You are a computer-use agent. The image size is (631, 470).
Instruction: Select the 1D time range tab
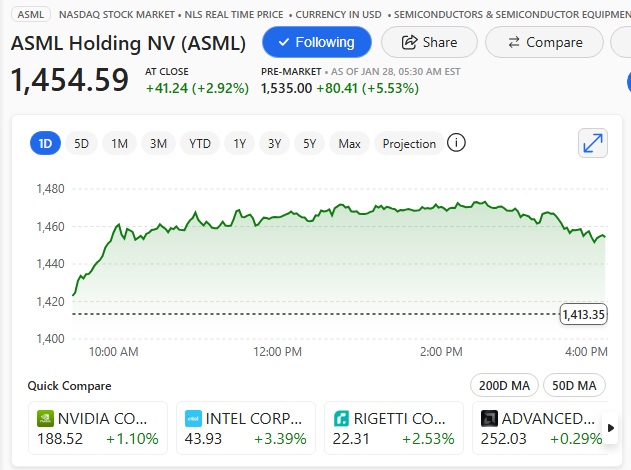pyautogui.click(x=45, y=143)
